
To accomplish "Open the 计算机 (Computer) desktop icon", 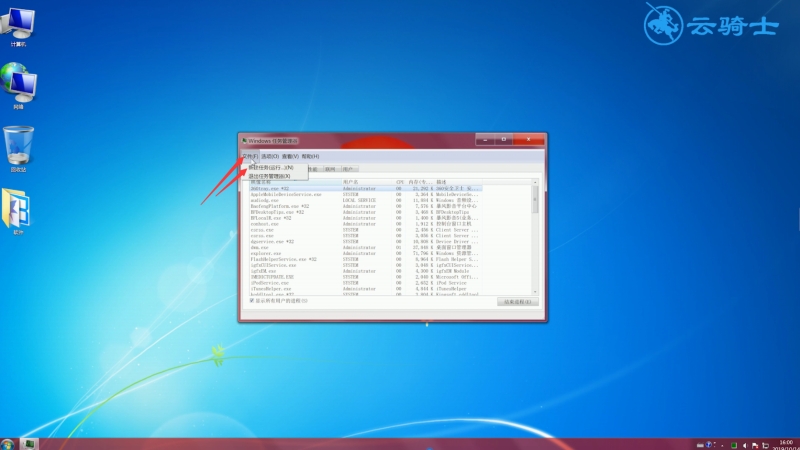I will (18, 27).
